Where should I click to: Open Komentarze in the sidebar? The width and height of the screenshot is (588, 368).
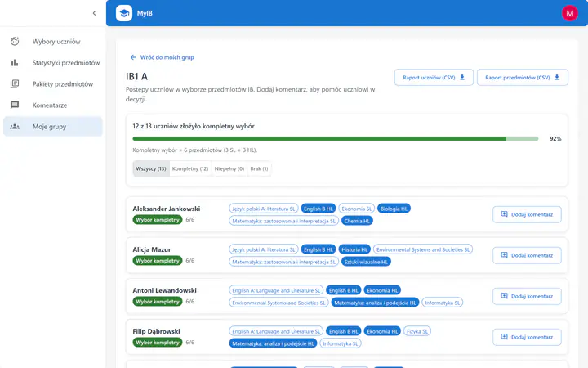[x=53, y=105]
